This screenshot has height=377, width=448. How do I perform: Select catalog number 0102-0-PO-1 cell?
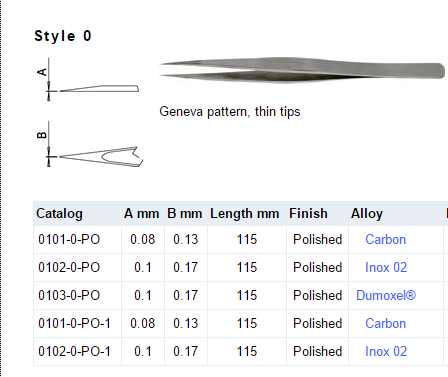(77, 352)
